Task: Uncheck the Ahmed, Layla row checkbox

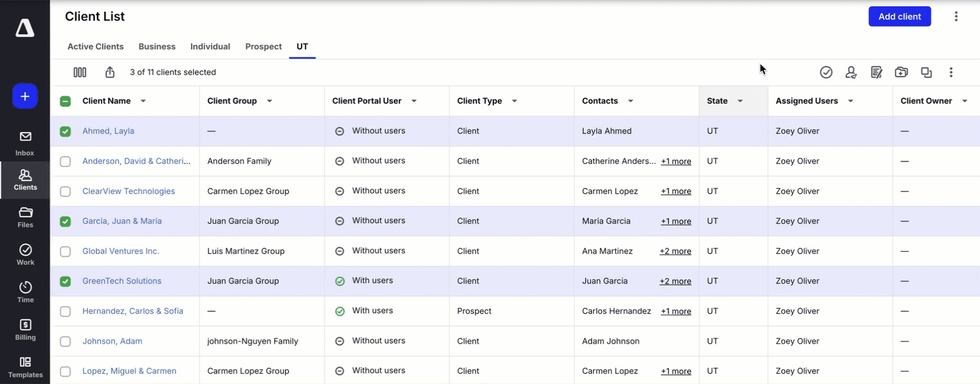Action: point(65,131)
